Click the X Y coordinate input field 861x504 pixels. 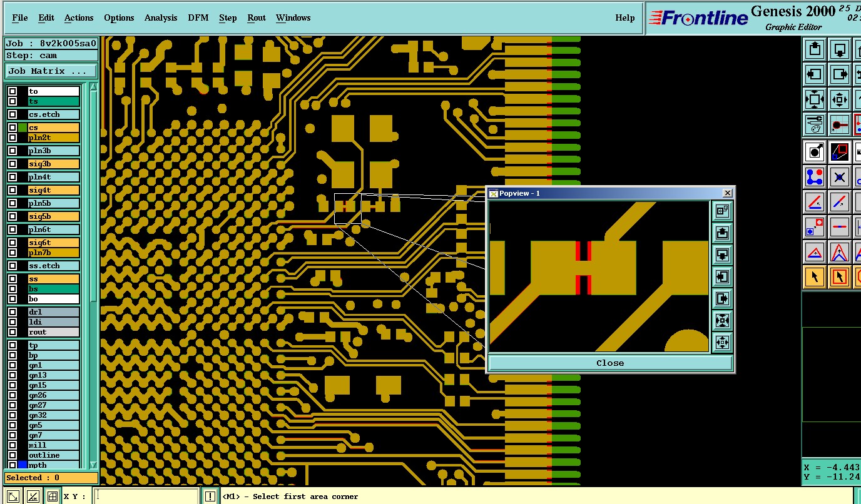click(146, 496)
